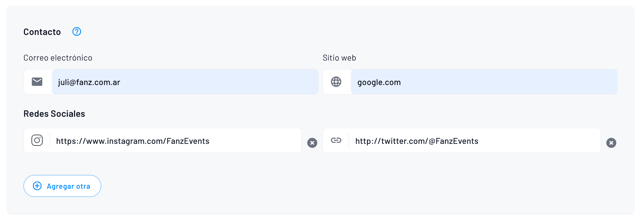Click the Contacto section heading
Screen dimensions: 644x219
click(x=42, y=32)
